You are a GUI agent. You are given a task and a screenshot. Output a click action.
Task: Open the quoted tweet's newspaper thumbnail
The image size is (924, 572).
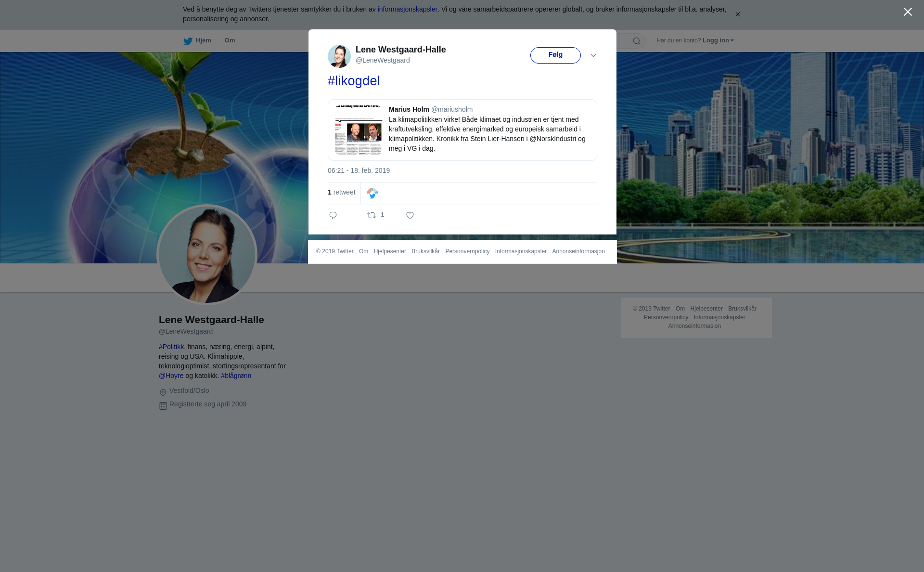click(x=359, y=130)
